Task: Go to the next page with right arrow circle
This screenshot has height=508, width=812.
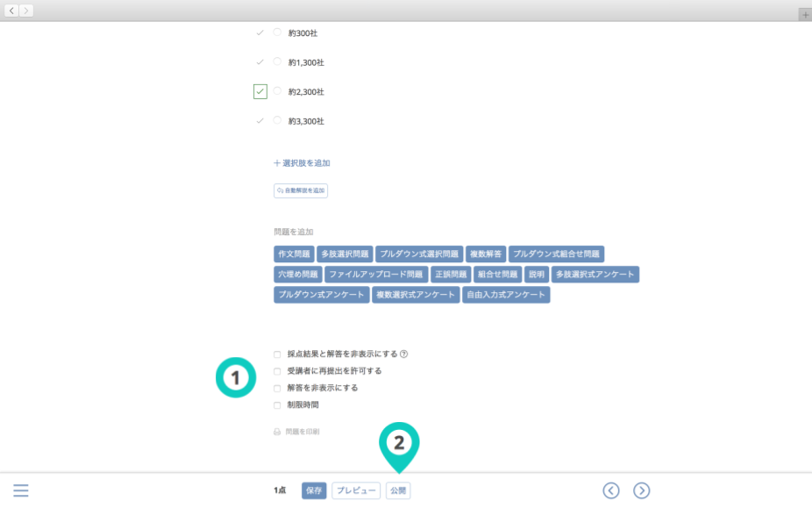Action: pyautogui.click(x=642, y=490)
